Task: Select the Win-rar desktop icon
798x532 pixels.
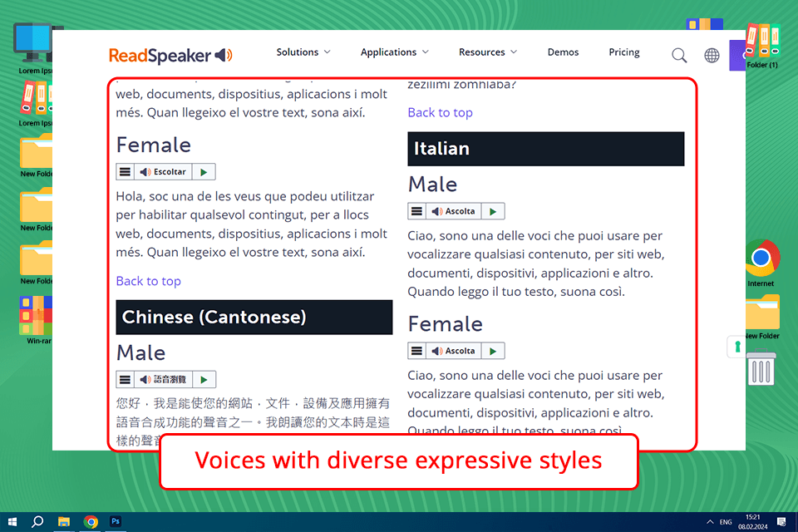Action: click(x=36, y=320)
